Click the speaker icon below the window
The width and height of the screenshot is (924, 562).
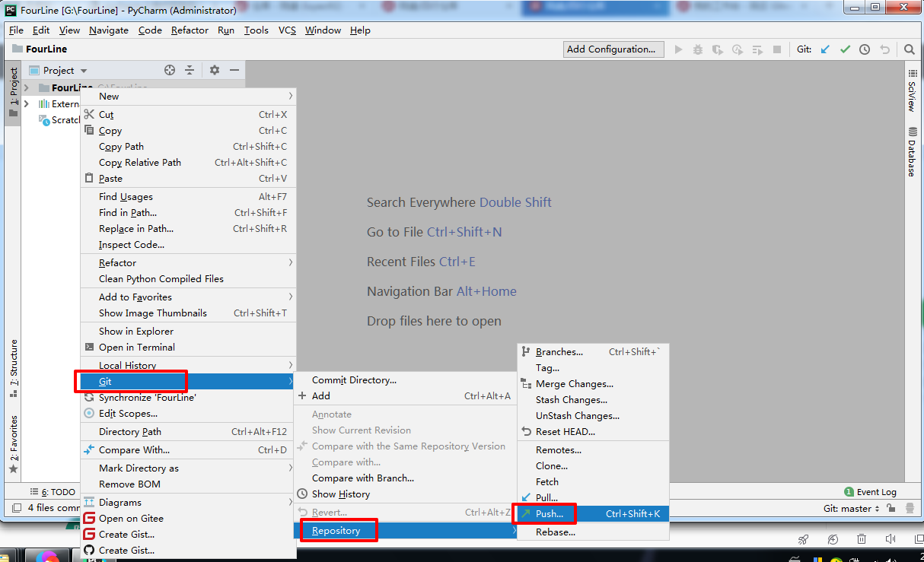[x=891, y=539]
